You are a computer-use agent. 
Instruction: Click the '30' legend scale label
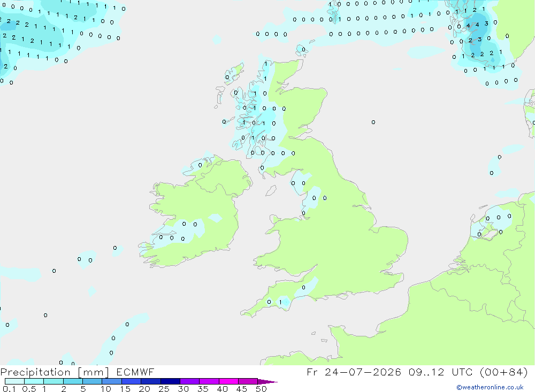(x=184, y=389)
